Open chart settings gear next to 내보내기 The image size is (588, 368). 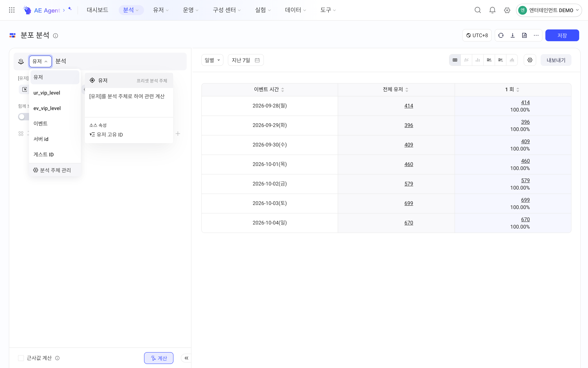(530, 60)
